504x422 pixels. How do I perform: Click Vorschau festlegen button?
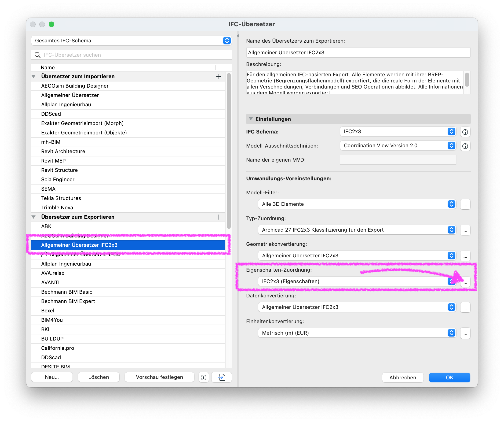(x=159, y=377)
